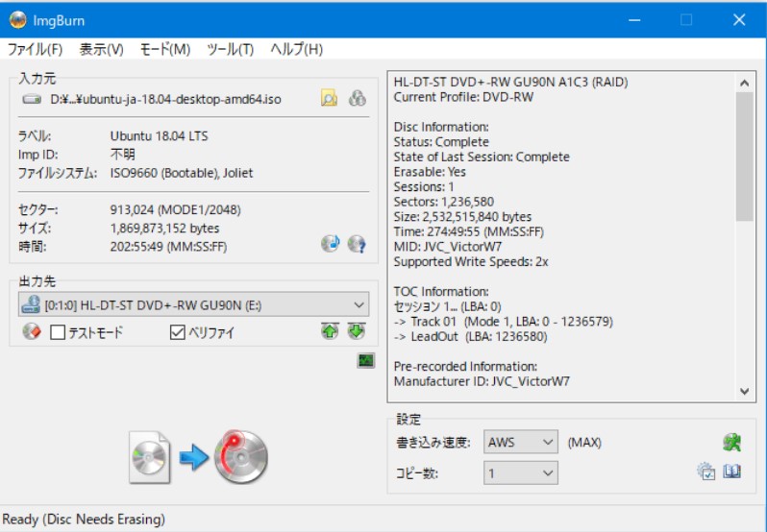Load the drive tray green down arrow
This screenshot has width=767, height=532.
pos(357,330)
